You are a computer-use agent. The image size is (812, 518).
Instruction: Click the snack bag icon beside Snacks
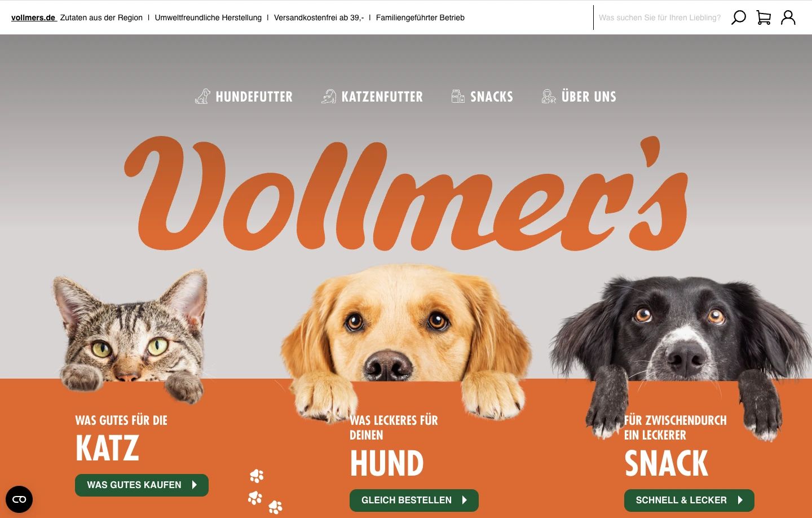click(x=458, y=96)
